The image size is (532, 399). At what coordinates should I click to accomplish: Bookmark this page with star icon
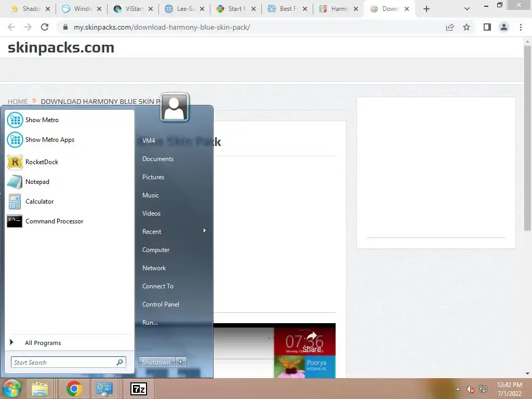pyautogui.click(x=467, y=27)
